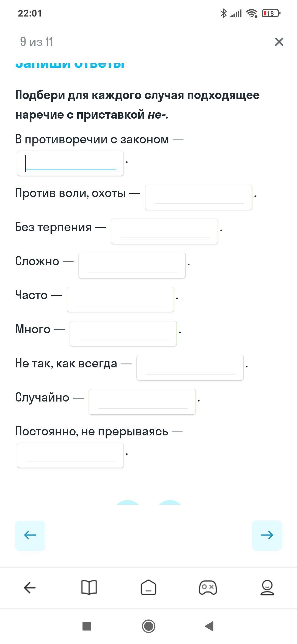Focus the field for «Не так, как всегда»

(x=190, y=367)
